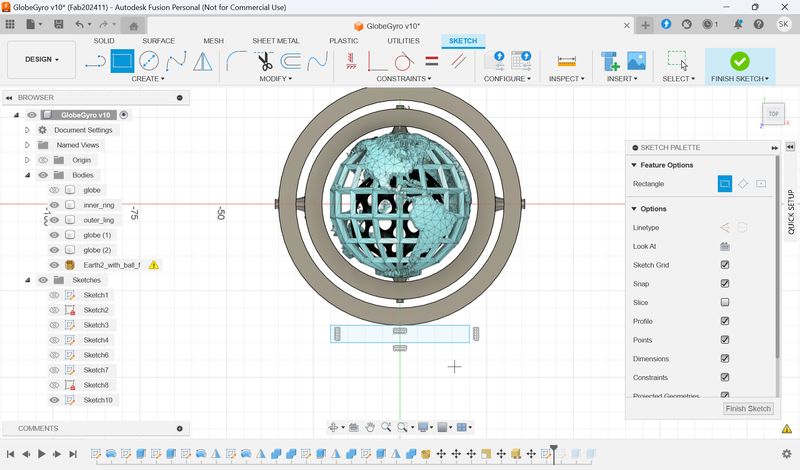The width and height of the screenshot is (800, 470).
Task: Apply Horizontal/Vertical constraint
Action: coord(351,61)
